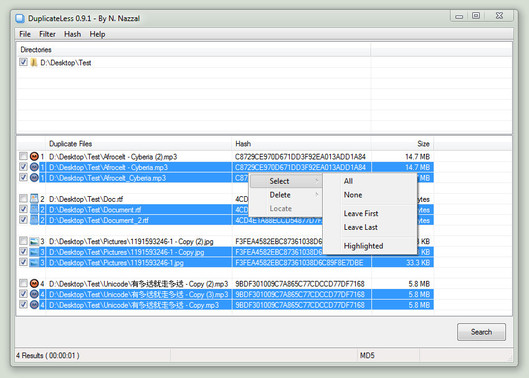Click the mp3 icon for Unicode Copy (3).mp3
Screen dimensions: 529x378
pyautogui.click(x=34, y=294)
